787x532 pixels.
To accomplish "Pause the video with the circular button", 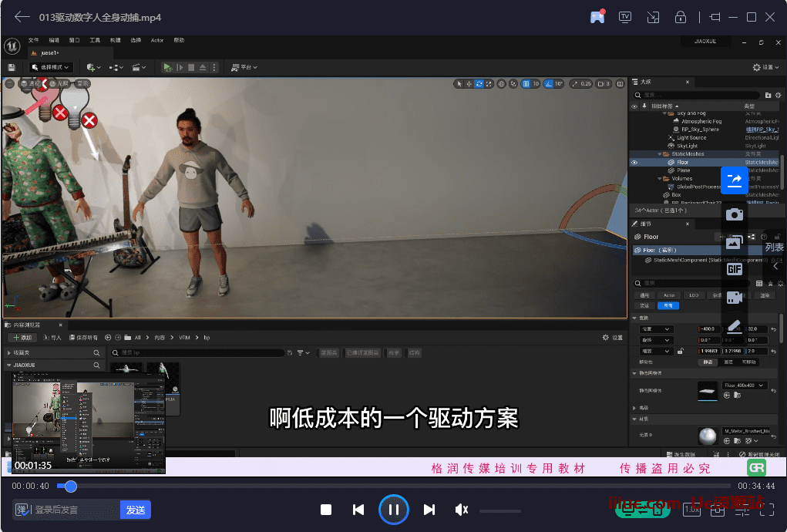I will coord(393,510).
